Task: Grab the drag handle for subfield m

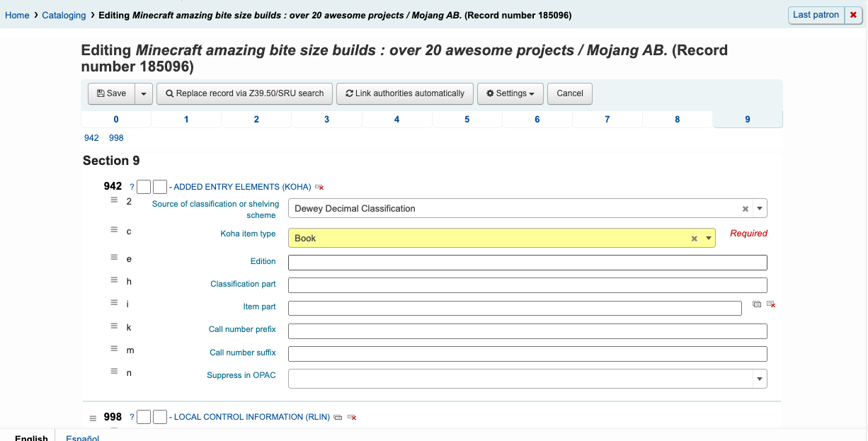Action: [114, 349]
